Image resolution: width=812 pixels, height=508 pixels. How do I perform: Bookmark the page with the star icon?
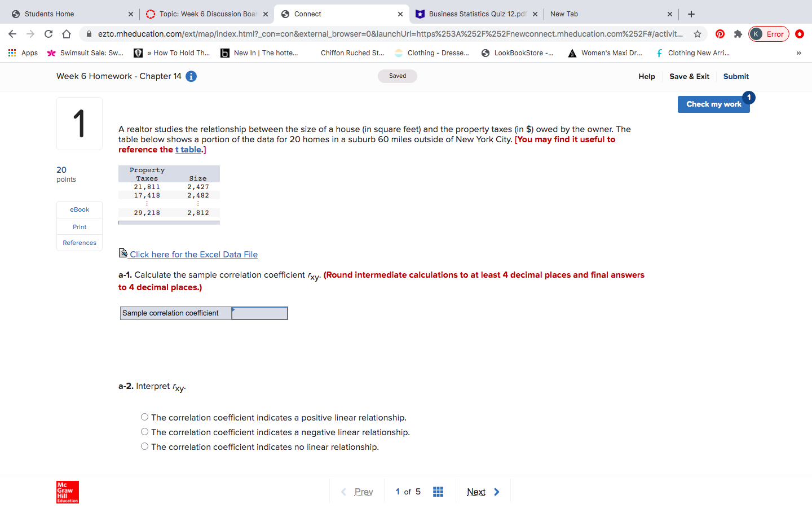699,34
